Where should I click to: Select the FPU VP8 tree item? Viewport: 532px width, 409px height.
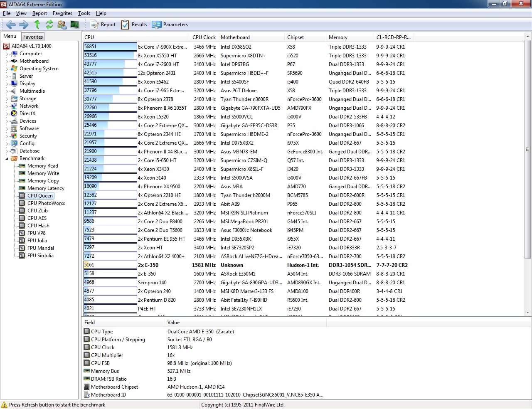37,233
